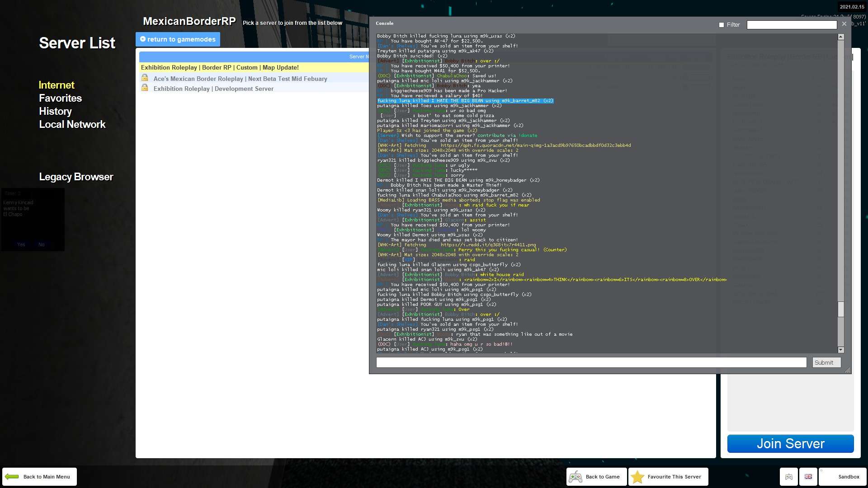Select Exhibition Roleplay Border RP server row
Screen dimensions: 868x488
tap(254, 67)
